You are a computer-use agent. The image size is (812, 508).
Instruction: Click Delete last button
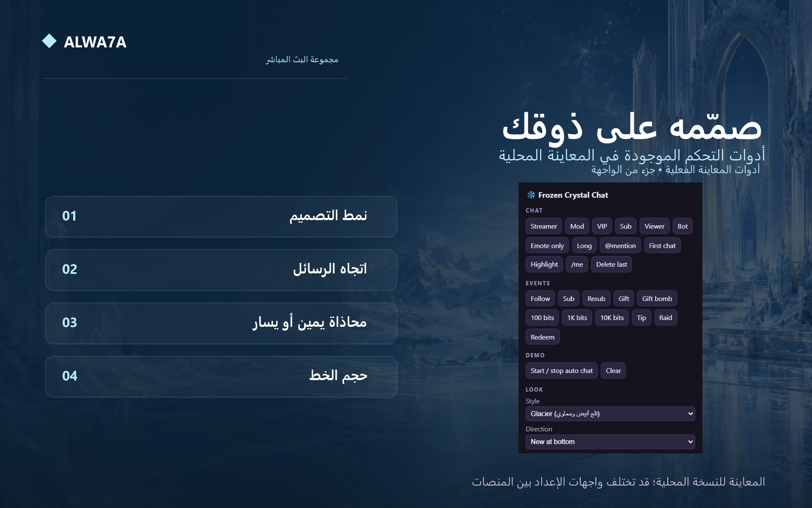coord(611,265)
